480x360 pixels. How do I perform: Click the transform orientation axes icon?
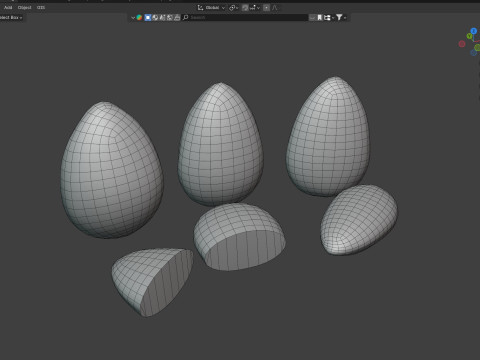click(200, 7)
